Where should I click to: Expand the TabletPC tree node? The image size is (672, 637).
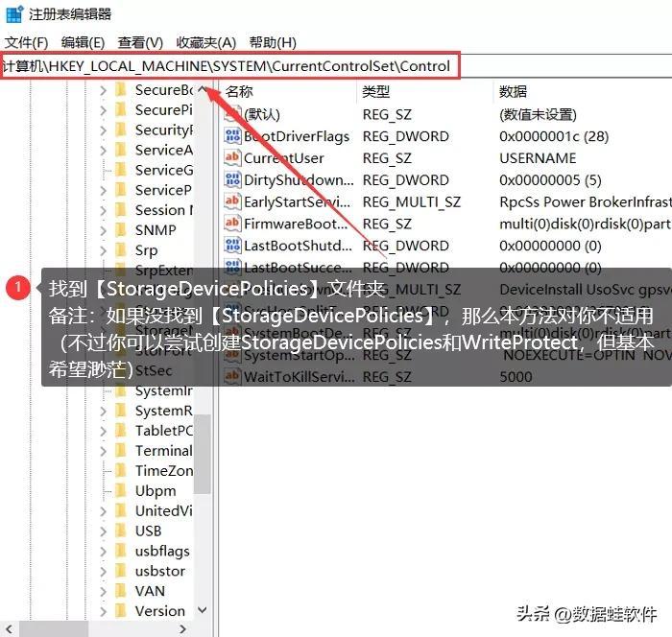tap(103, 431)
